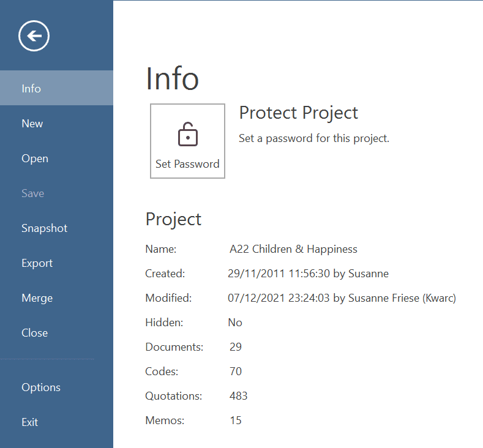Screen dimensions: 483x448
Task: Choose Open from the sidebar
Action: tap(56, 159)
